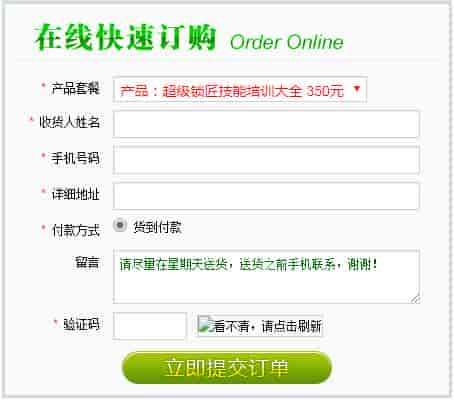Click the 付款方式 field label
Image resolution: width=454 pixels, height=400 pixels.
(76, 230)
